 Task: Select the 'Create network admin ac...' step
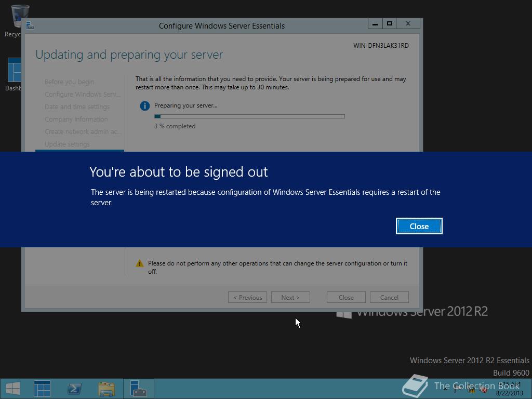(x=83, y=131)
